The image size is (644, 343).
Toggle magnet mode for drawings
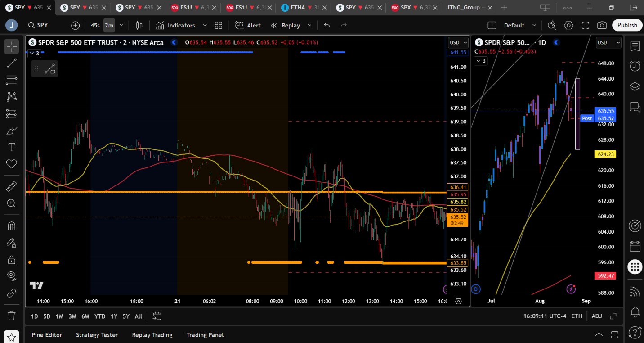point(12,226)
